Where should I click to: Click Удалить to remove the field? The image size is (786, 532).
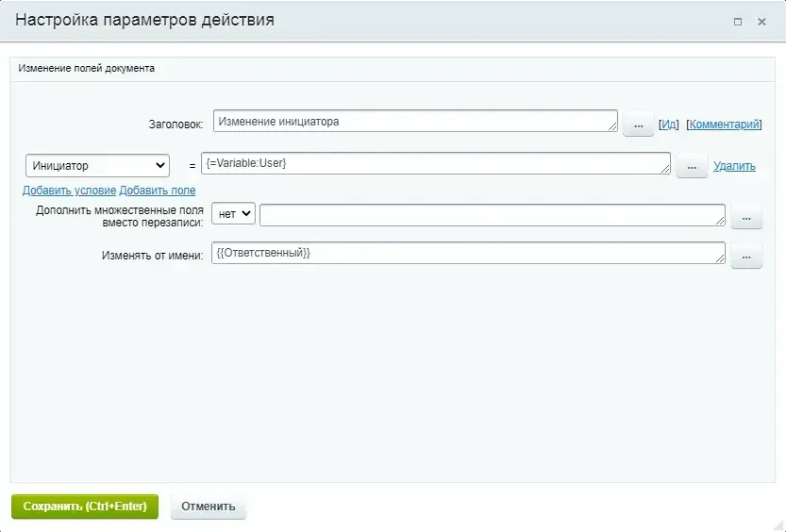tap(734, 166)
